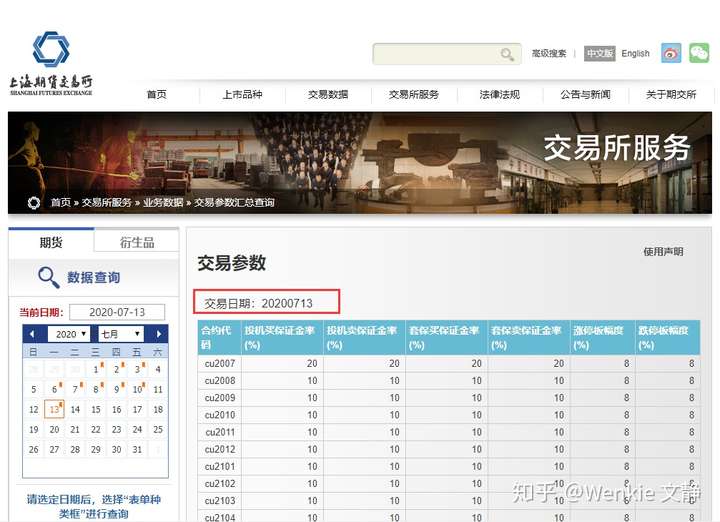This screenshot has width=720, height=522.
Task: Click the 套保卖保证金率 column header
Action: pyautogui.click(x=529, y=337)
